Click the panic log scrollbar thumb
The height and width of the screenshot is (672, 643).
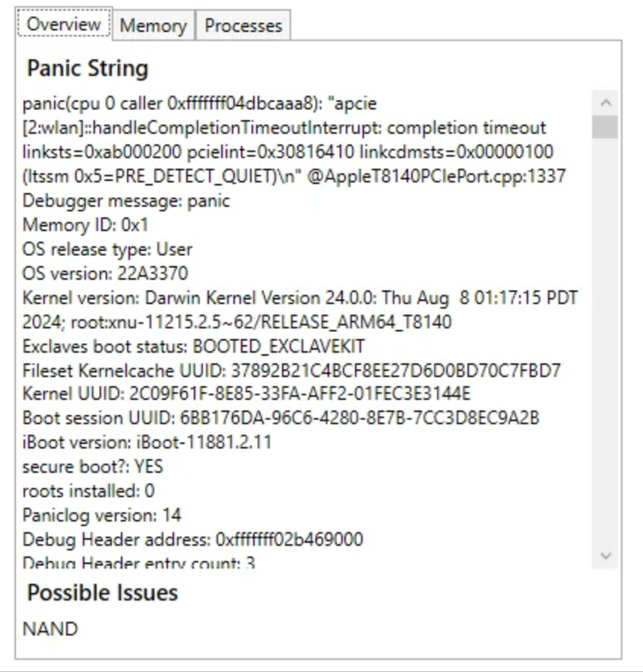click(x=605, y=127)
